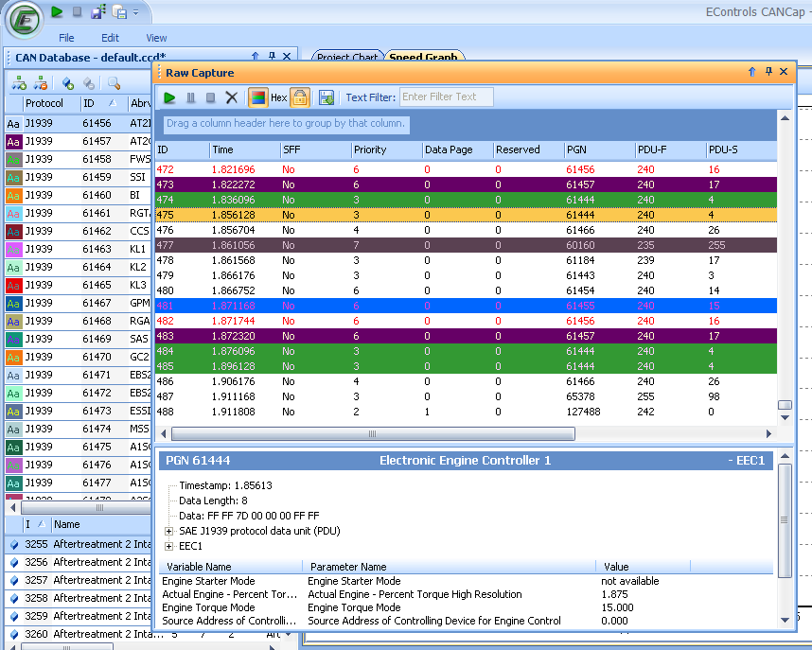Select capture row 488 with PGN 127488
This screenshot has width=812, height=650.
(x=466, y=412)
